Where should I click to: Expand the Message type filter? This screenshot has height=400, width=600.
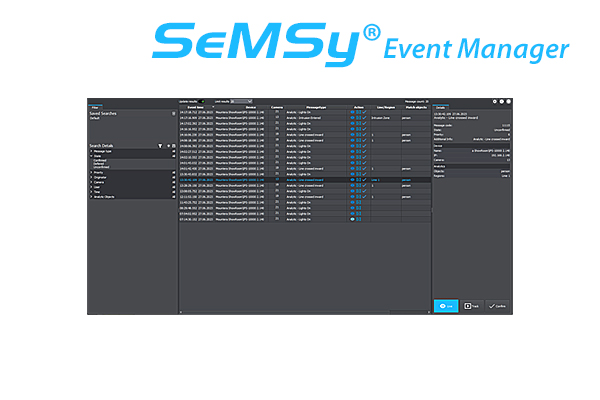click(x=91, y=152)
